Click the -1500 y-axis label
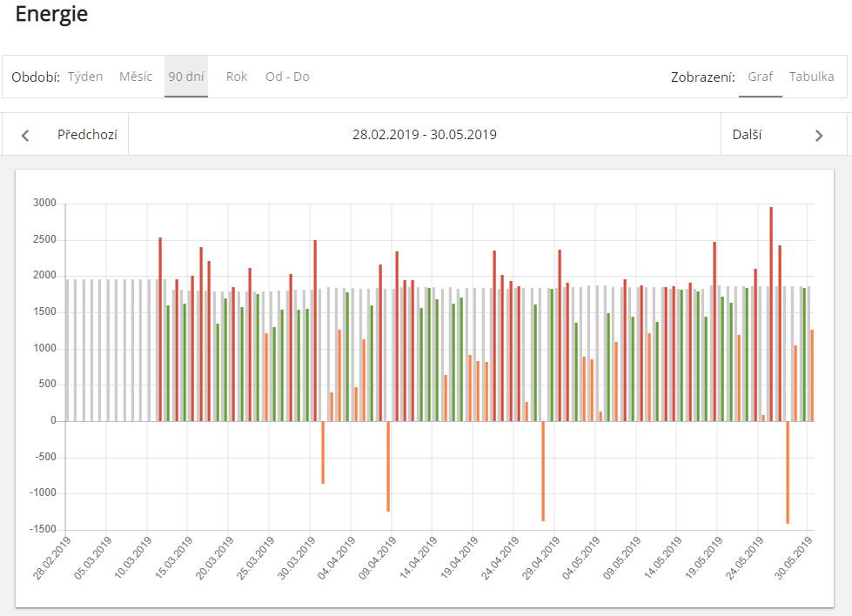 coord(43,528)
